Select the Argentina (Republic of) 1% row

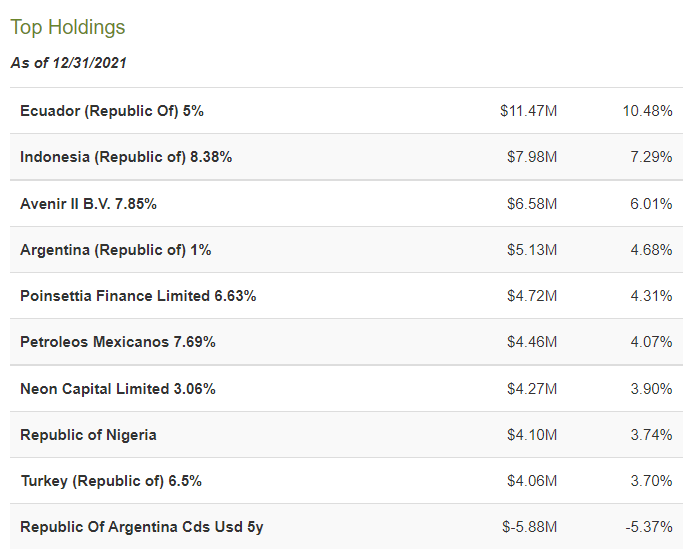[x=115, y=249]
